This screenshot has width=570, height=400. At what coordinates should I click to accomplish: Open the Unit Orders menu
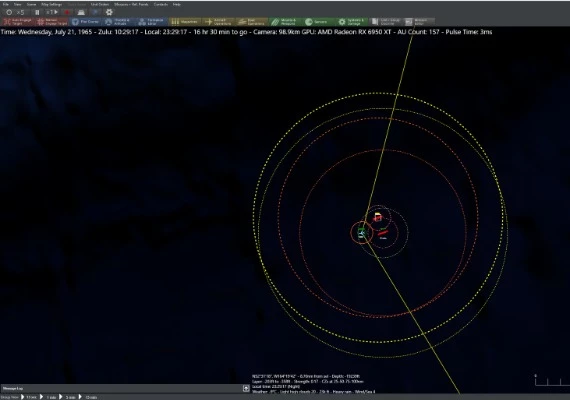click(x=100, y=4)
